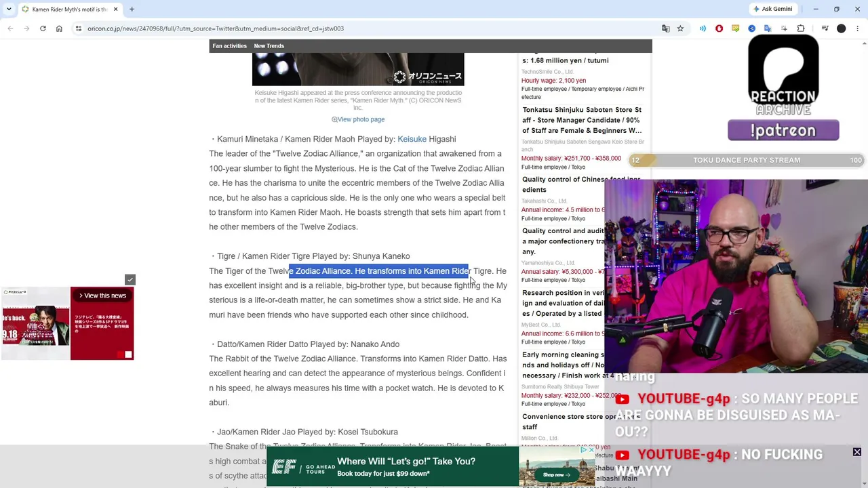Open the Quality control of Chinese food job

582,184
